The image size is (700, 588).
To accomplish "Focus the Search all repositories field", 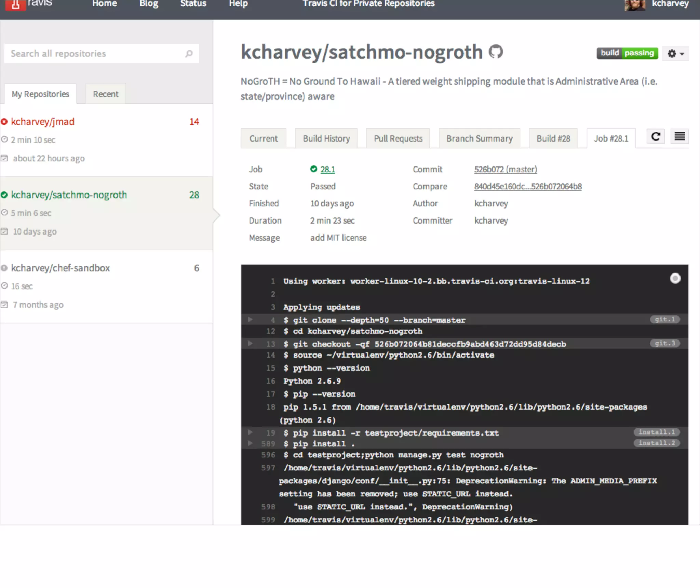I will click(x=102, y=53).
